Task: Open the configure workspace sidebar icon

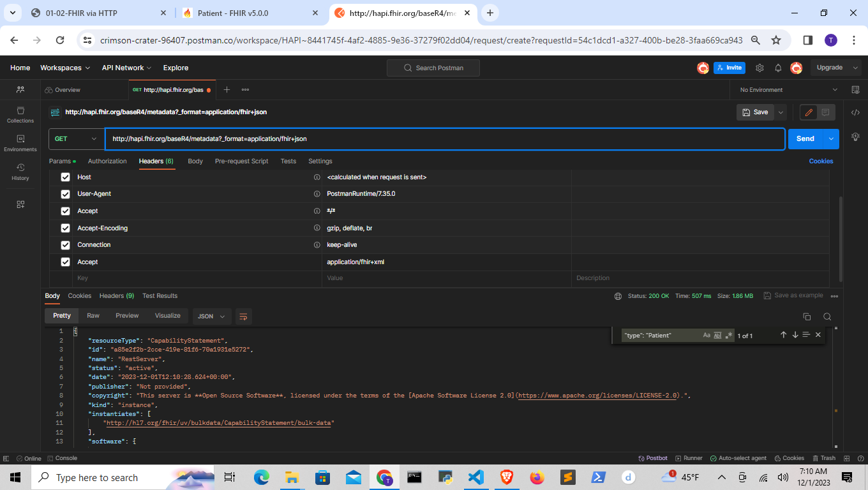Action: (20, 204)
